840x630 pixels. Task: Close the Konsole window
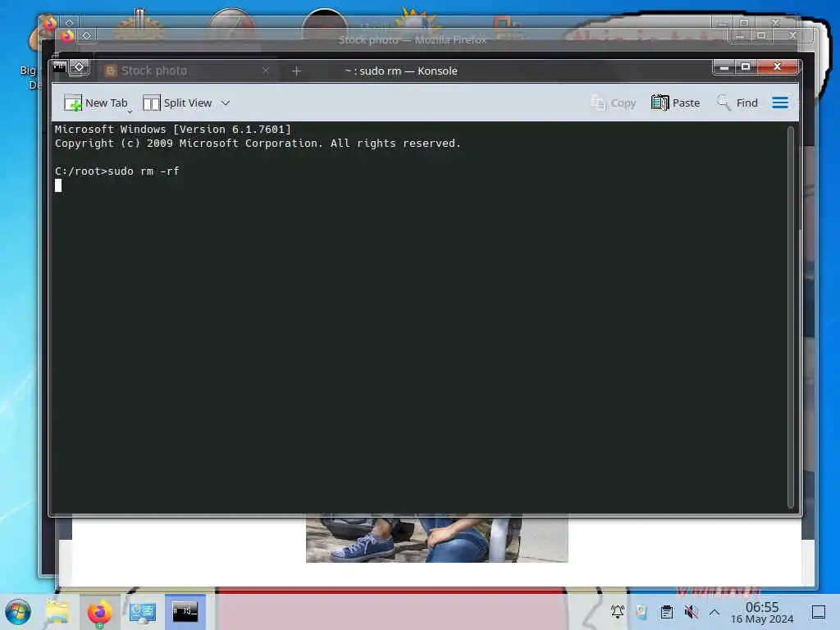[x=778, y=67]
